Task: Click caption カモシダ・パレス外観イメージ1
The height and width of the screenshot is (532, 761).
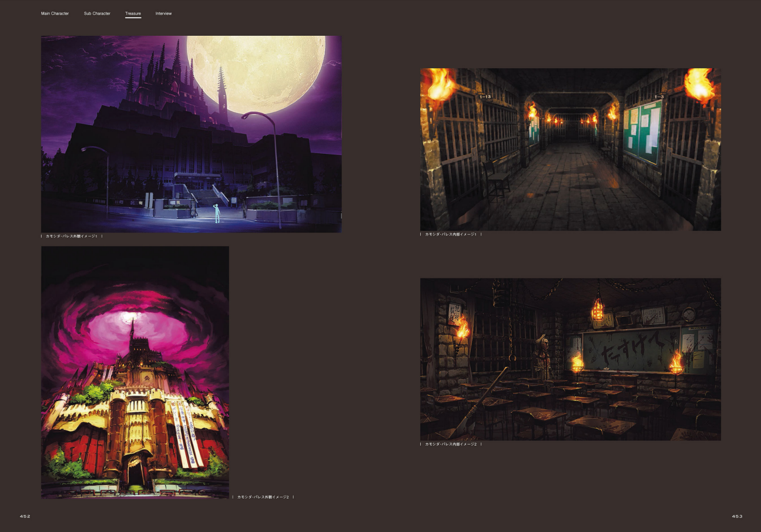Action: click(72, 236)
